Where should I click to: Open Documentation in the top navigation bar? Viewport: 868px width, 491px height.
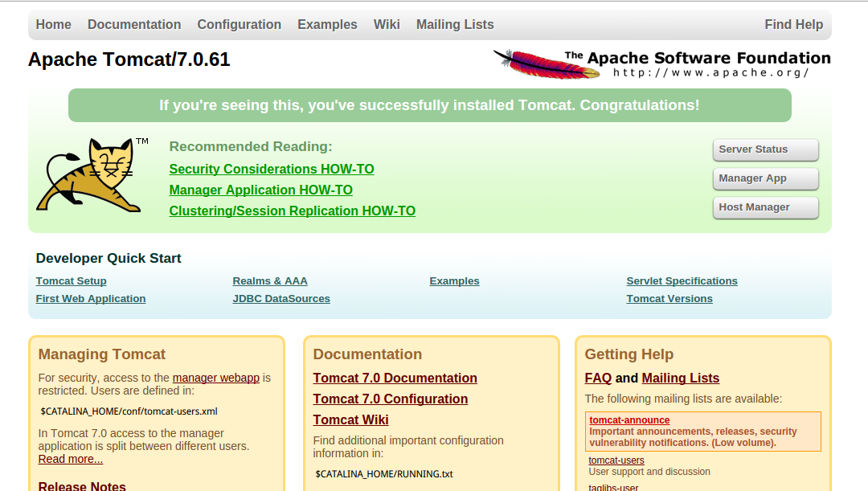pos(134,24)
